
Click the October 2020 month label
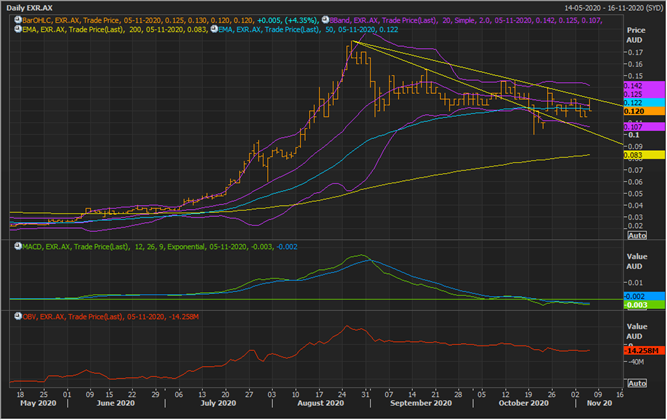(524, 403)
